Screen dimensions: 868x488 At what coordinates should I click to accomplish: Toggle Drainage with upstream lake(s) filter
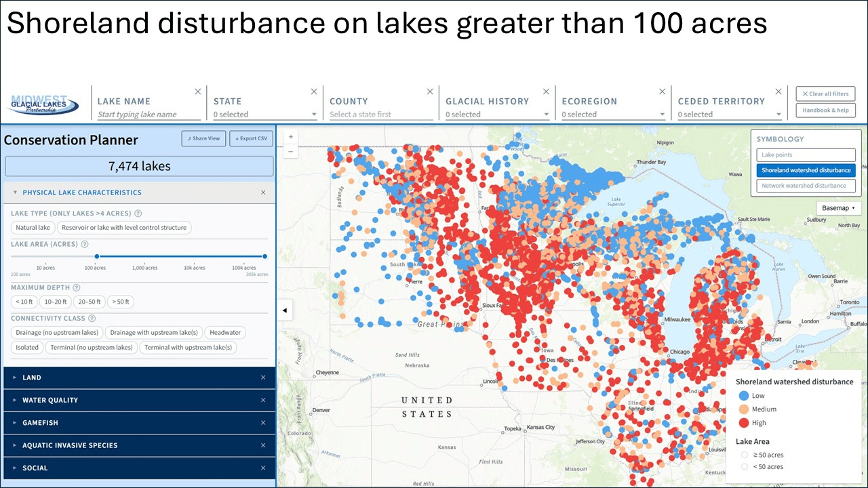[154, 332]
